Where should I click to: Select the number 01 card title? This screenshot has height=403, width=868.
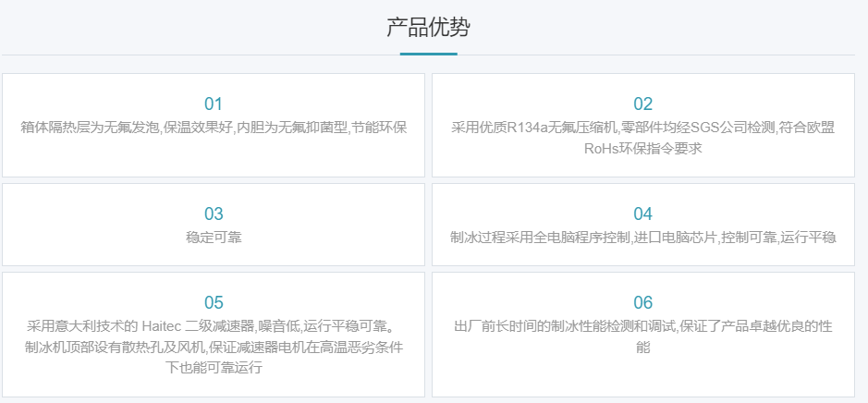[214, 104]
